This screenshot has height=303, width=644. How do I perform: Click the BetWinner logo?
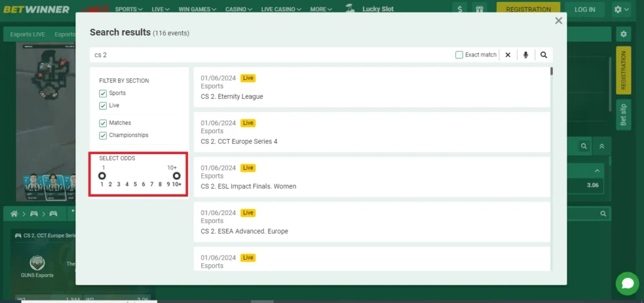point(36,9)
